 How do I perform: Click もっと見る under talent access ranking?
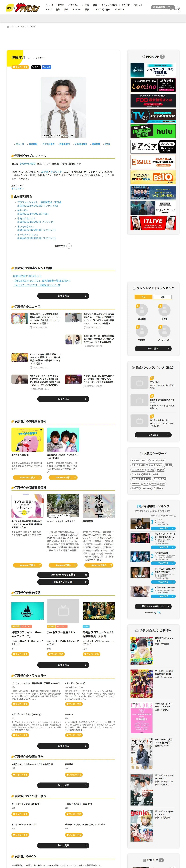pos(153,348)
